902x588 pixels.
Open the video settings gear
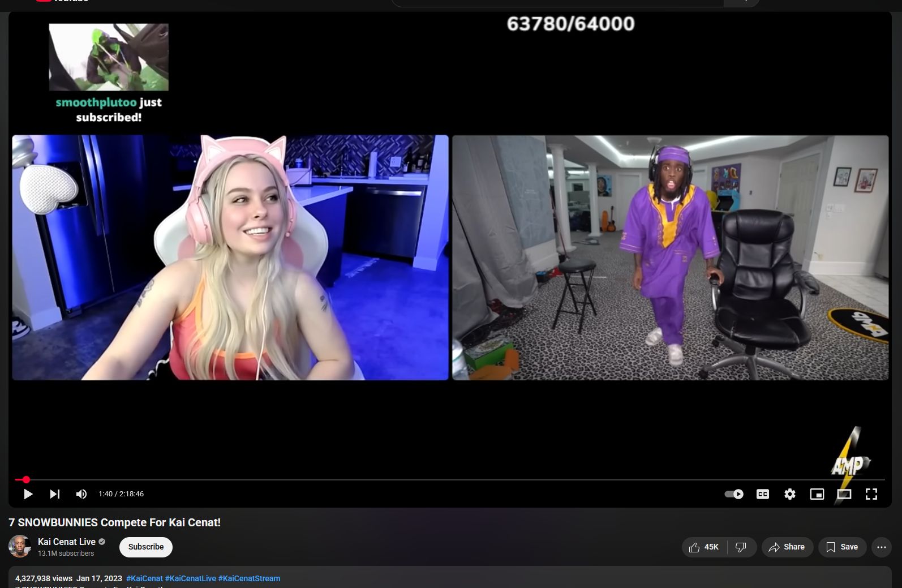(x=789, y=494)
